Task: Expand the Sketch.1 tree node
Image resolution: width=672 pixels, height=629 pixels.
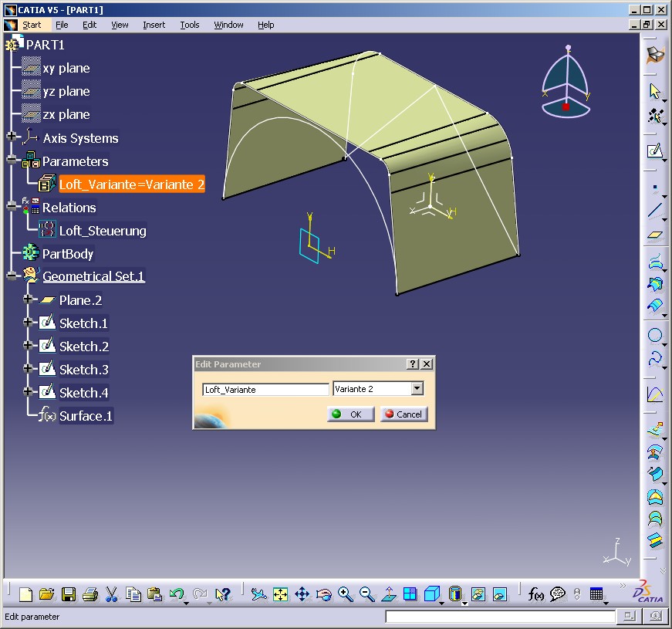Action: pyautogui.click(x=29, y=322)
